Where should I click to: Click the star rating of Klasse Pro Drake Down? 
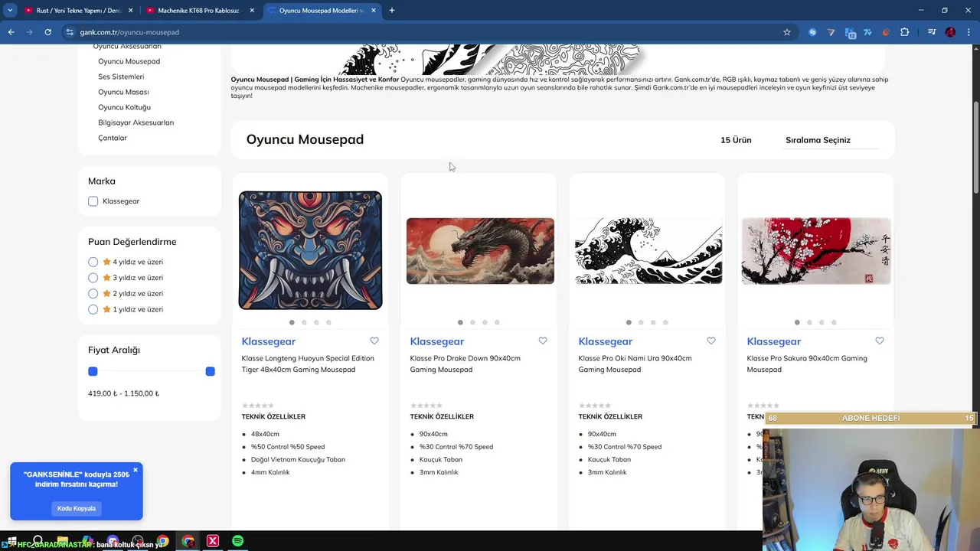pos(426,406)
